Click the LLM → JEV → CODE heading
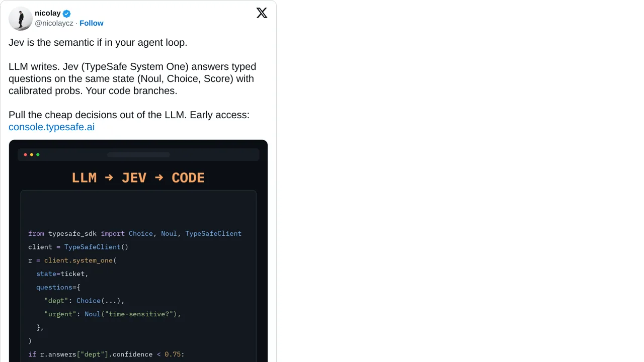The width and height of the screenshot is (644, 362). (x=138, y=178)
